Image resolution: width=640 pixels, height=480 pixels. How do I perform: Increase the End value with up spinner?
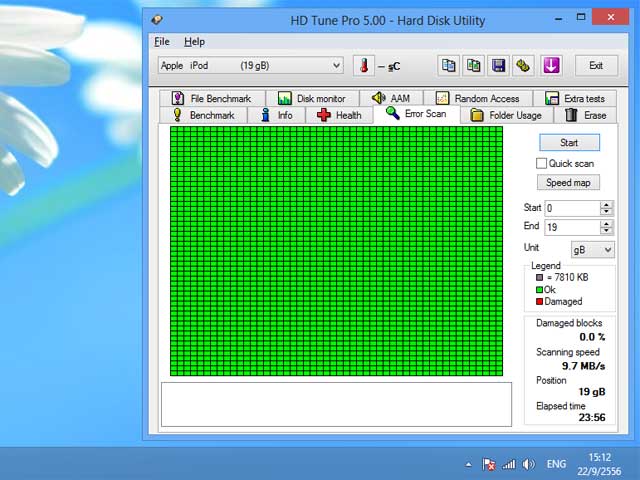(606, 223)
